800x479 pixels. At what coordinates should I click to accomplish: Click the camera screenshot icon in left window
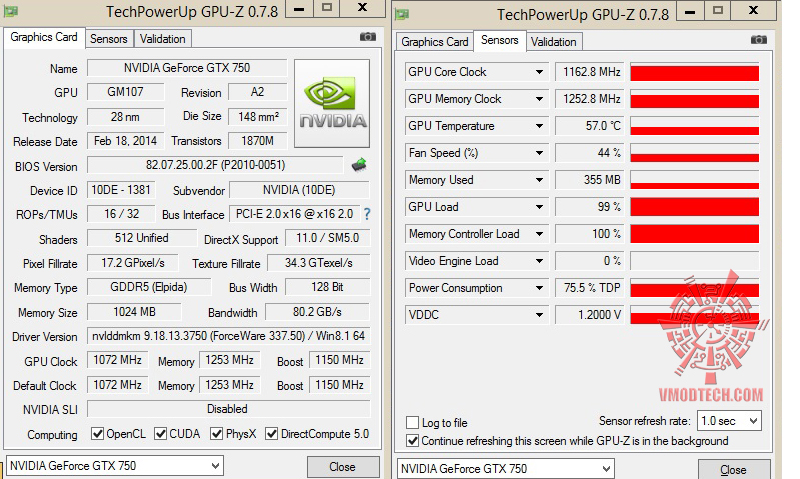[368, 37]
